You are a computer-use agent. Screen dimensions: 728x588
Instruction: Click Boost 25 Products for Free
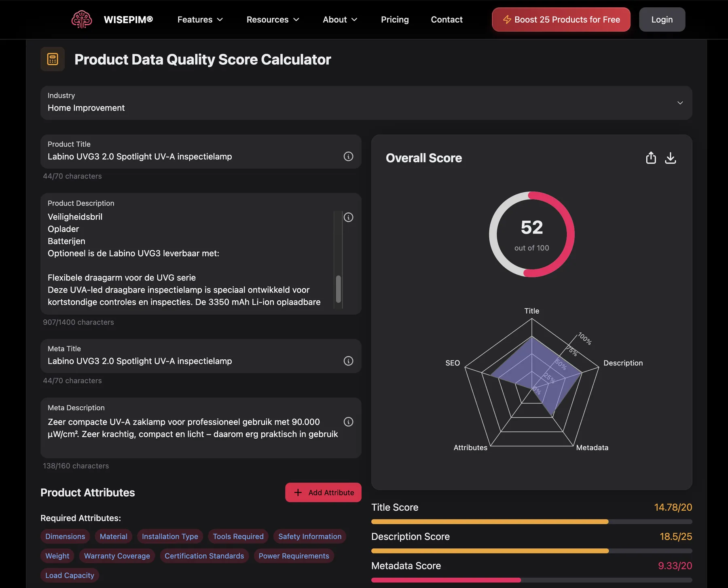(x=561, y=19)
